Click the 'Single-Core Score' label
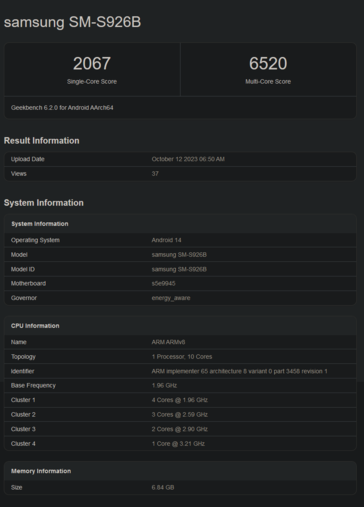The height and width of the screenshot is (507, 364). 92,82
